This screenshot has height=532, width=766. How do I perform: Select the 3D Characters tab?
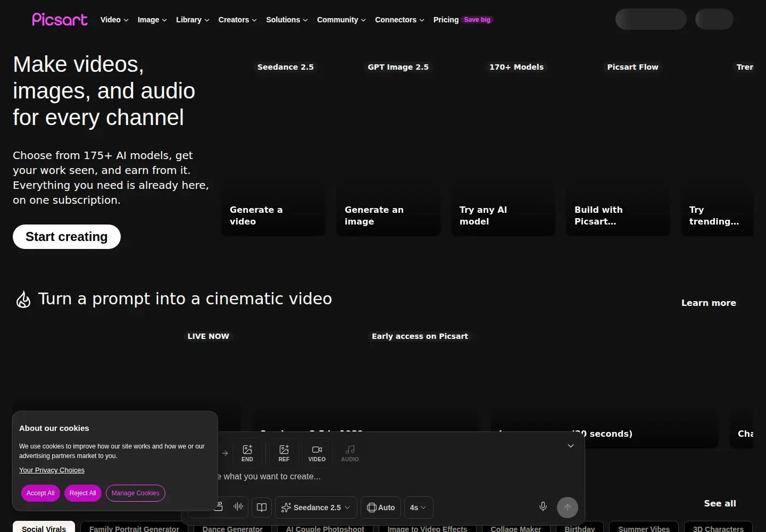pos(718,528)
